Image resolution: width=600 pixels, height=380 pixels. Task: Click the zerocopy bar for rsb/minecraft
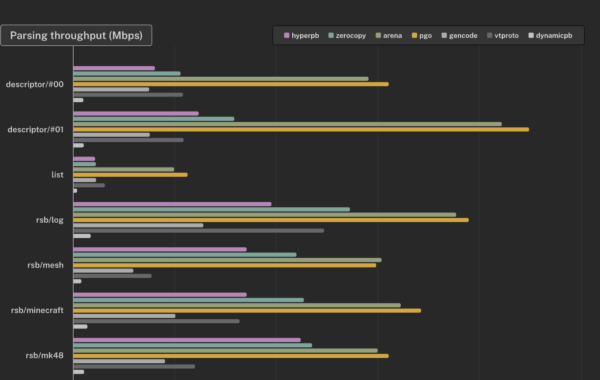click(189, 300)
